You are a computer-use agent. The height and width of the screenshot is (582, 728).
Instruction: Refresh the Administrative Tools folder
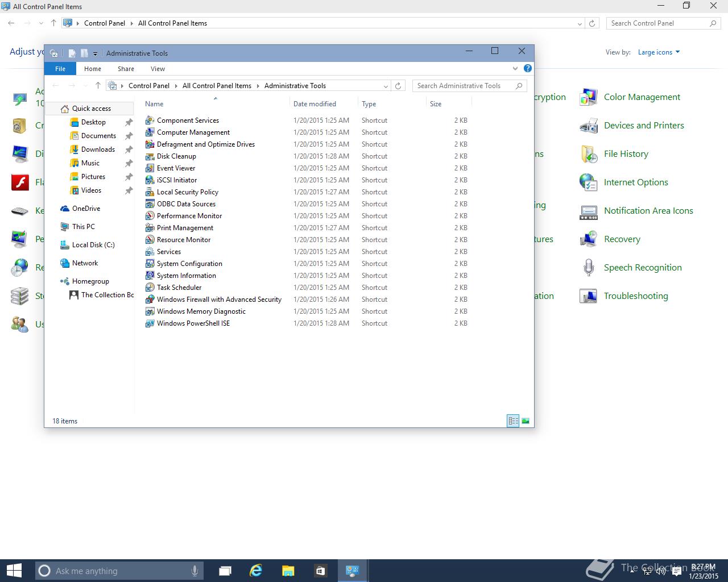coord(398,86)
